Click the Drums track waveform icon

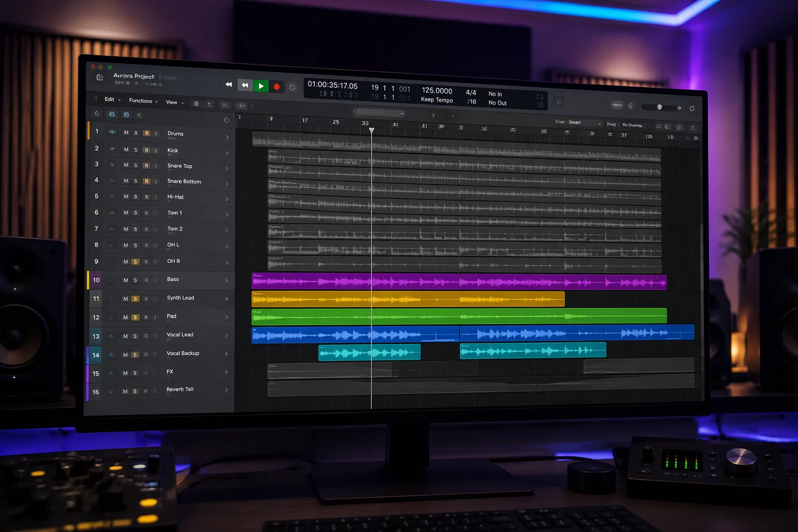tap(112, 132)
